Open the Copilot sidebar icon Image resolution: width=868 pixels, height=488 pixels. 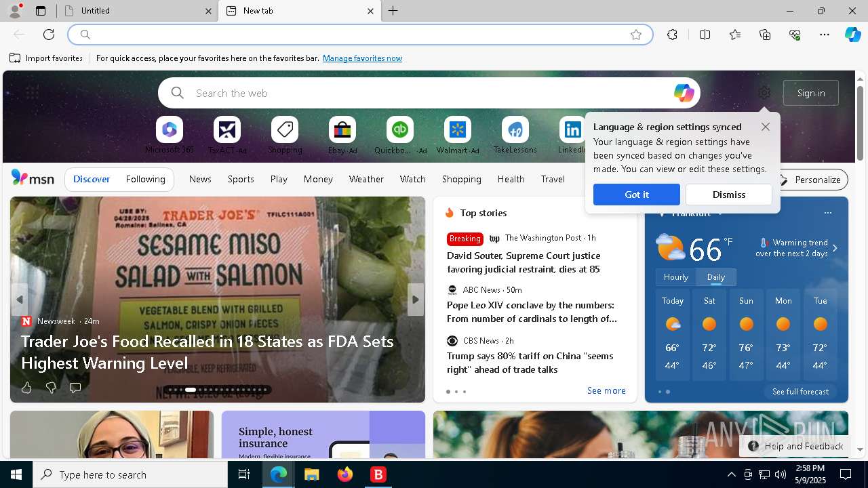coord(853,35)
